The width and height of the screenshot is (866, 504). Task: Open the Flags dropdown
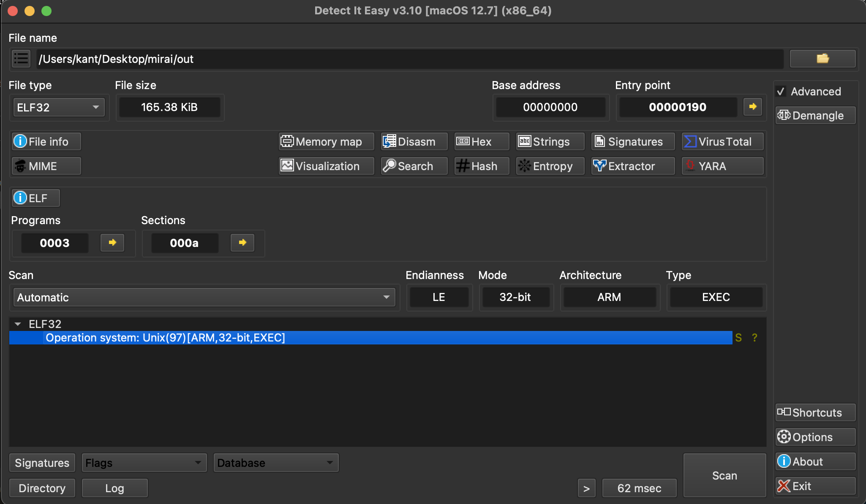pyautogui.click(x=144, y=463)
